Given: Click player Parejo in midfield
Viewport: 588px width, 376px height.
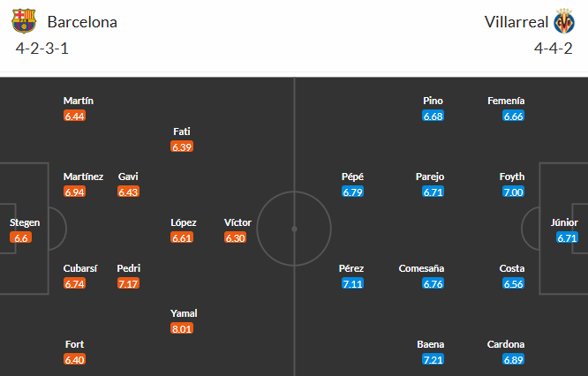Looking at the screenshot, I should pos(433,177).
